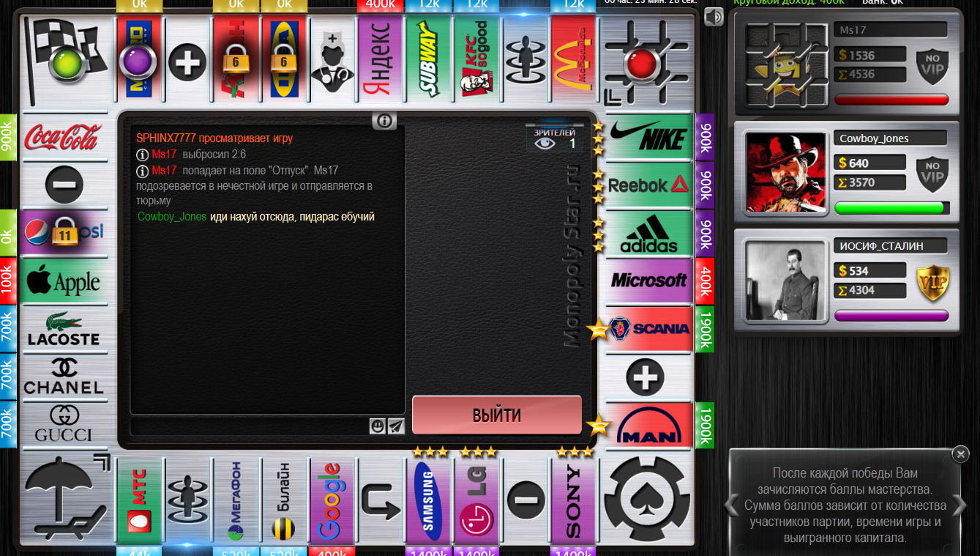Click the spectators eye counter
Image resolution: width=980 pixels, height=556 pixels.
(556, 138)
